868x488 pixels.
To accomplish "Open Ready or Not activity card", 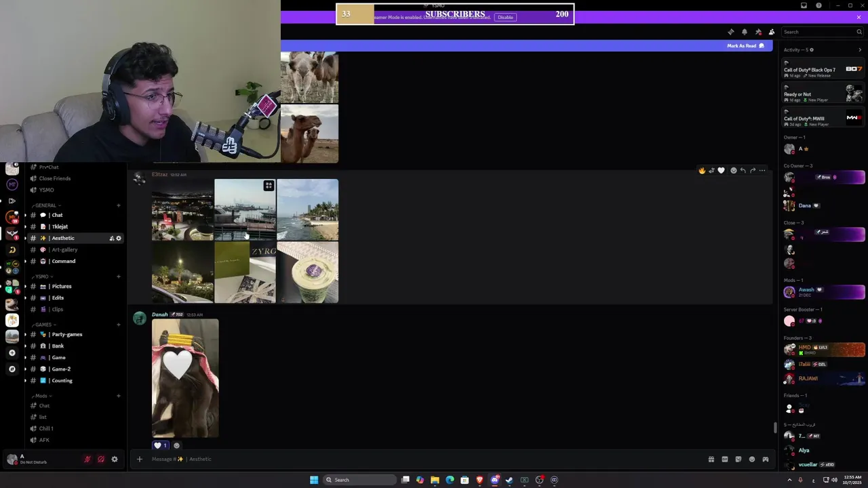I will point(823,94).
